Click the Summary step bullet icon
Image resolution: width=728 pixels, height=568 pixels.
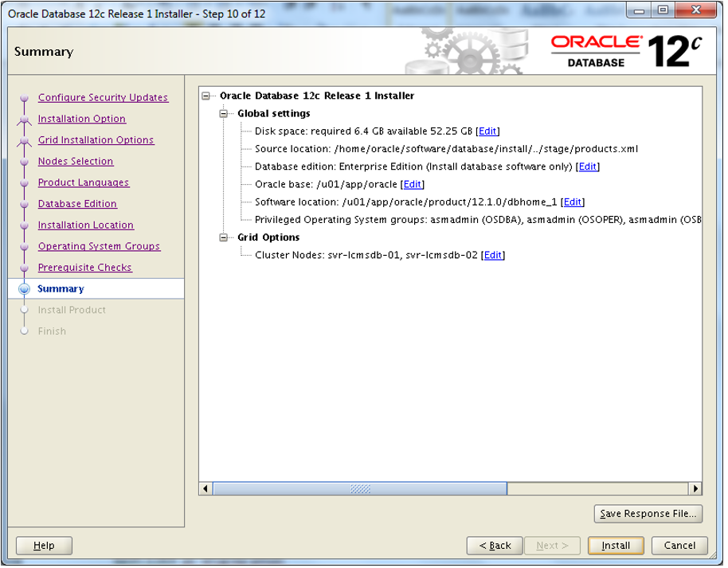(24, 289)
